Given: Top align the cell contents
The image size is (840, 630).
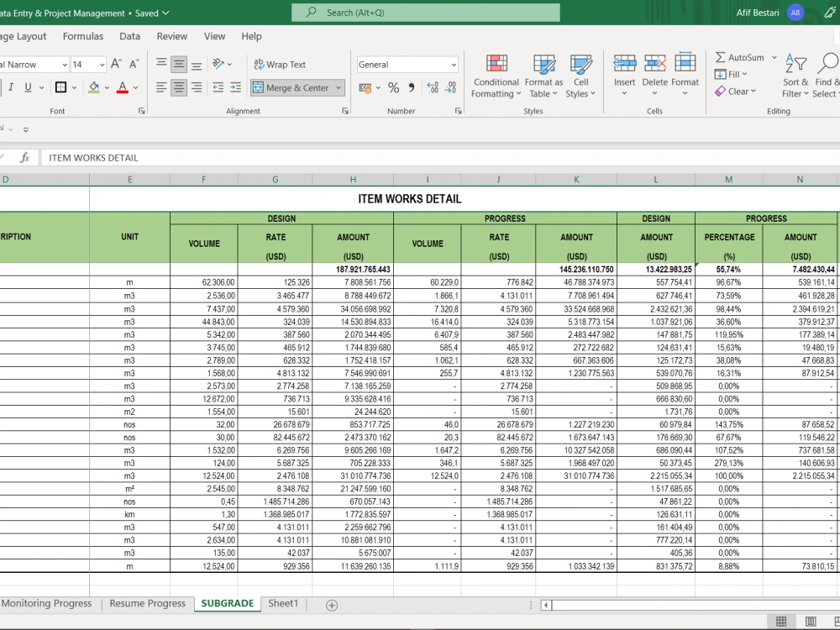Looking at the screenshot, I should 161,65.
